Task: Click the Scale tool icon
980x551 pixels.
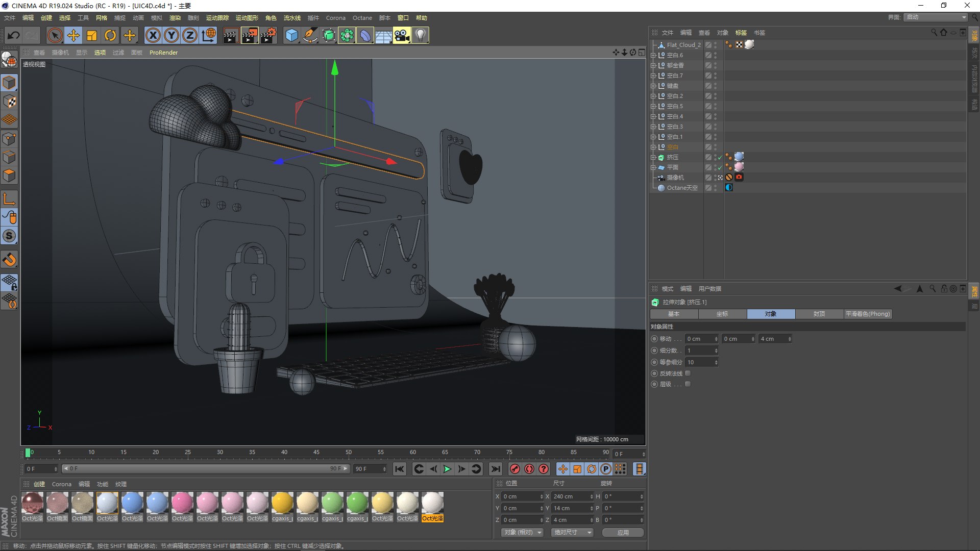Action: click(92, 35)
